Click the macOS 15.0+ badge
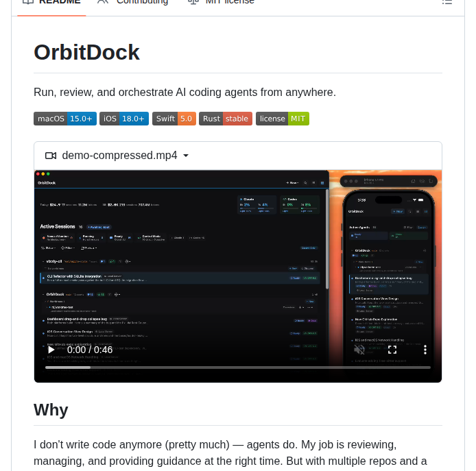 (x=65, y=119)
